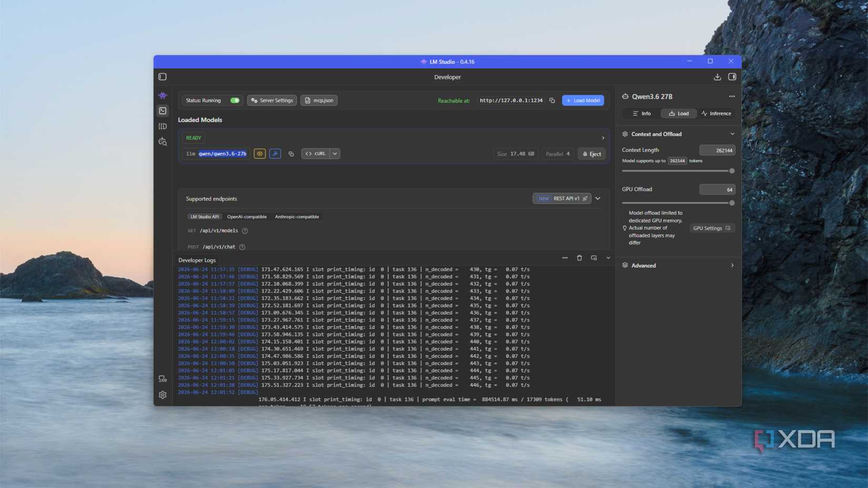868x488 pixels.
Task: Click the Context Length slider handle
Action: tap(732, 171)
